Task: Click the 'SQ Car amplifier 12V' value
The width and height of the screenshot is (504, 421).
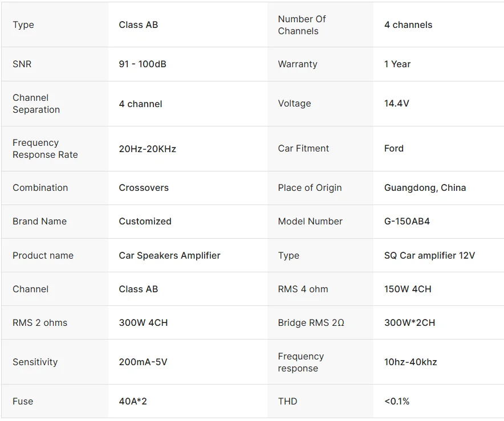Action: 429,255
